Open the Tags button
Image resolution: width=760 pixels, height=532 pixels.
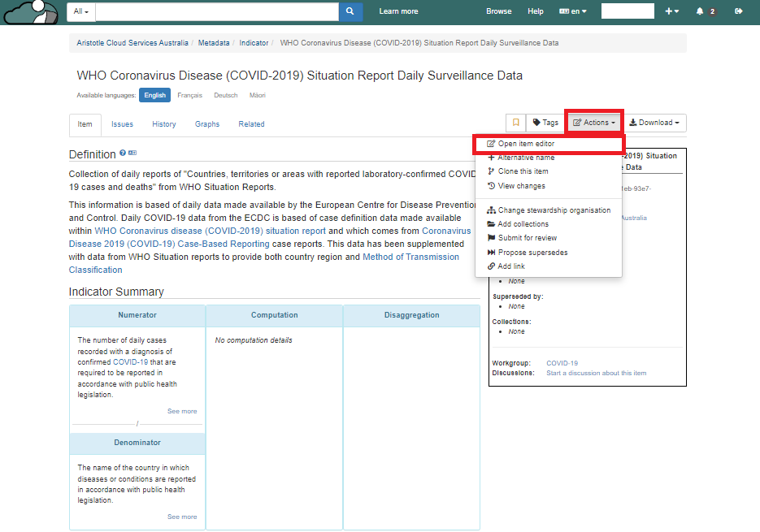pyautogui.click(x=545, y=123)
